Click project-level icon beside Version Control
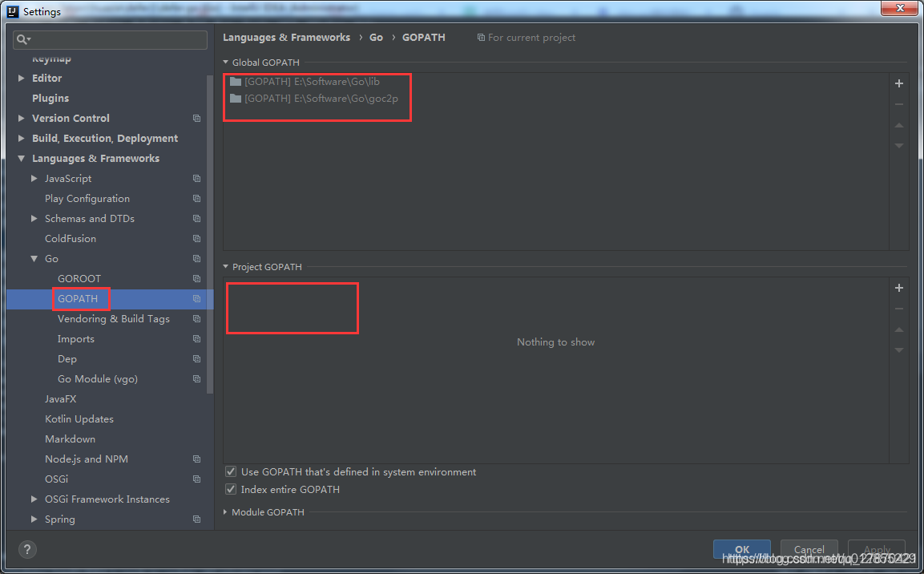This screenshot has width=924, height=574. pos(197,119)
